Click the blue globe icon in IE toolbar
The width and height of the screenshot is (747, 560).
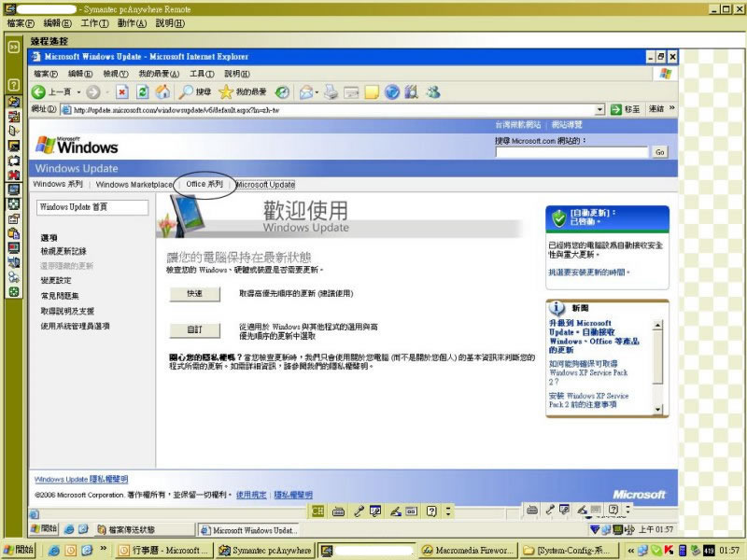pos(391,91)
